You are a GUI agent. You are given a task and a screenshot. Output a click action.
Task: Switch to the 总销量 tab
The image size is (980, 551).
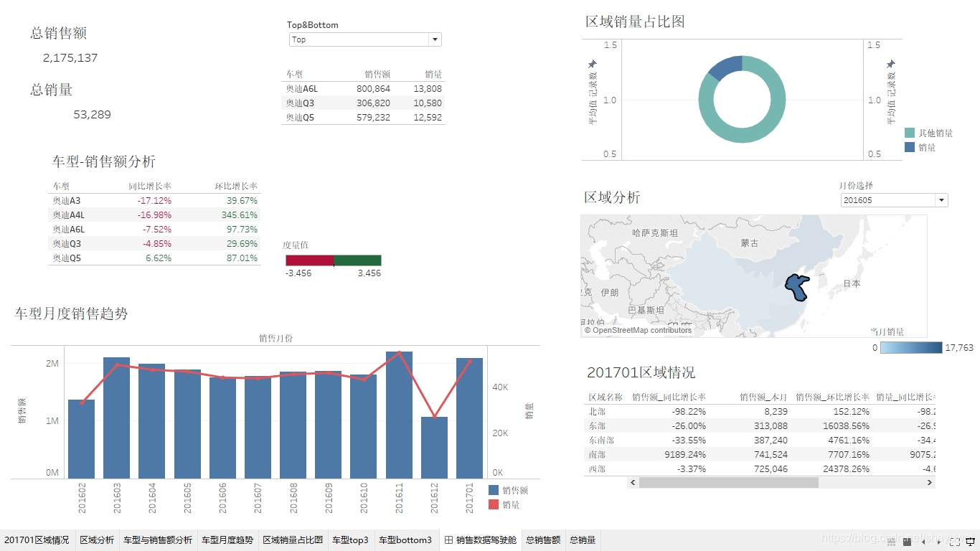(x=583, y=540)
